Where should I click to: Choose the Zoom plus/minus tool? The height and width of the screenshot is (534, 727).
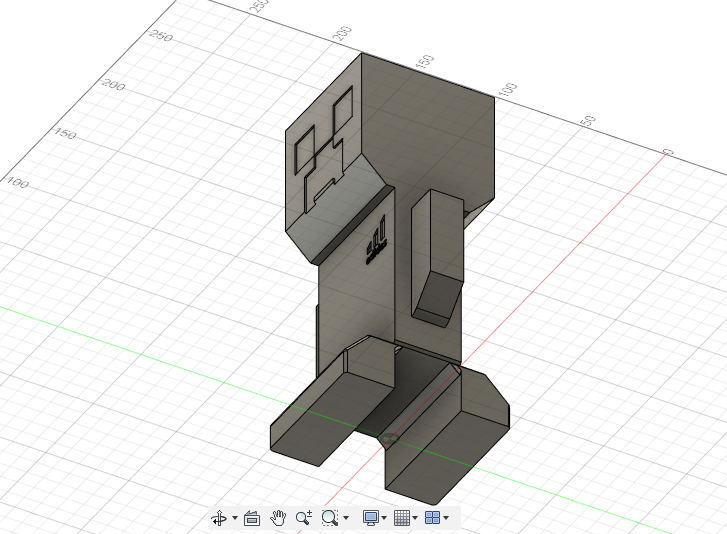point(304,518)
